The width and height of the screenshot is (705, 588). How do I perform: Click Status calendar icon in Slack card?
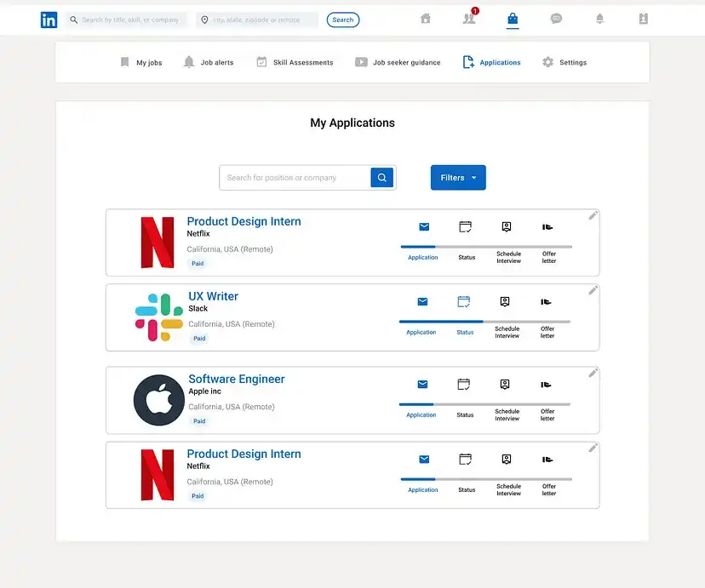click(x=463, y=301)
